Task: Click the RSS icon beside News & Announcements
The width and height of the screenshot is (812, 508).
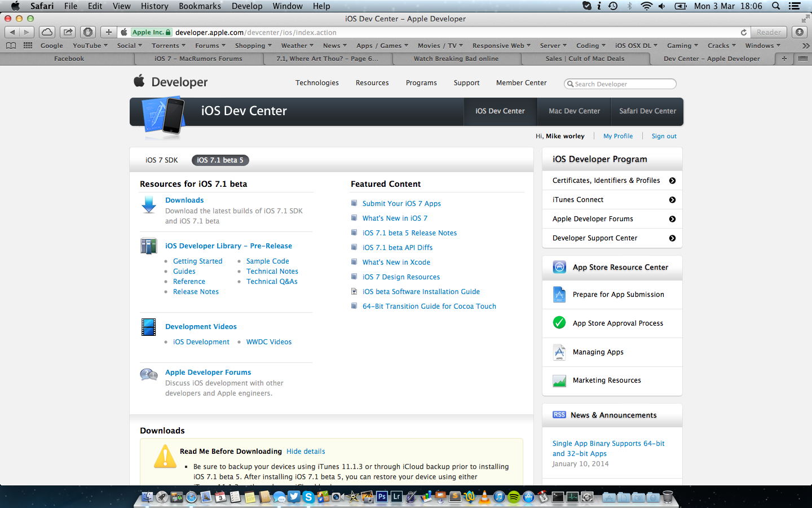Action: [559, 414]
